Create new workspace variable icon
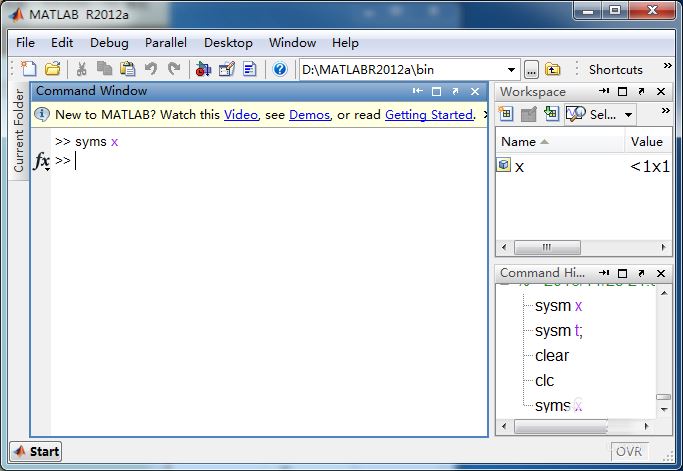Screen dimensions: 683x471 pos(505,114)
